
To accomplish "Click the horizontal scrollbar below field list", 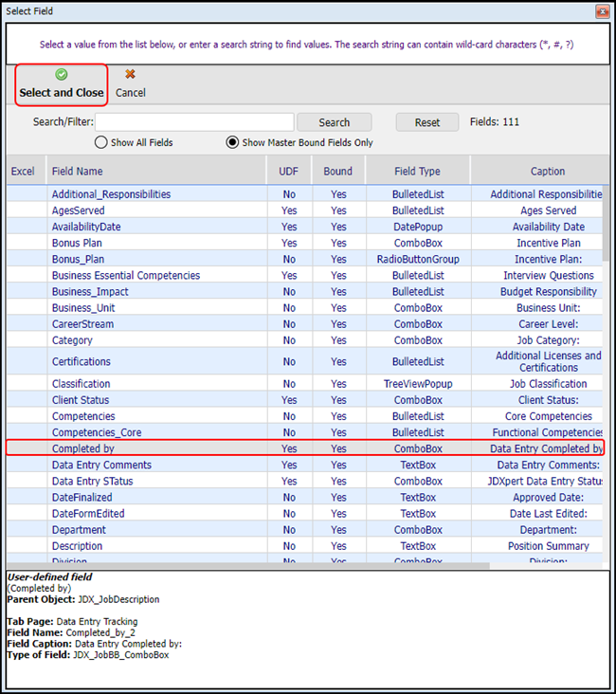I will point(247,566).
